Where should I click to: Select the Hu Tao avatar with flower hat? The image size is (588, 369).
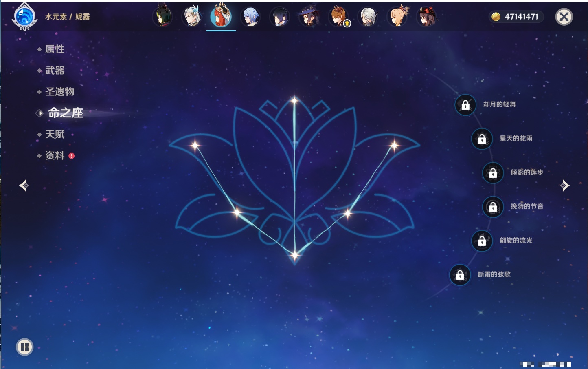click(x=427, y=17)
